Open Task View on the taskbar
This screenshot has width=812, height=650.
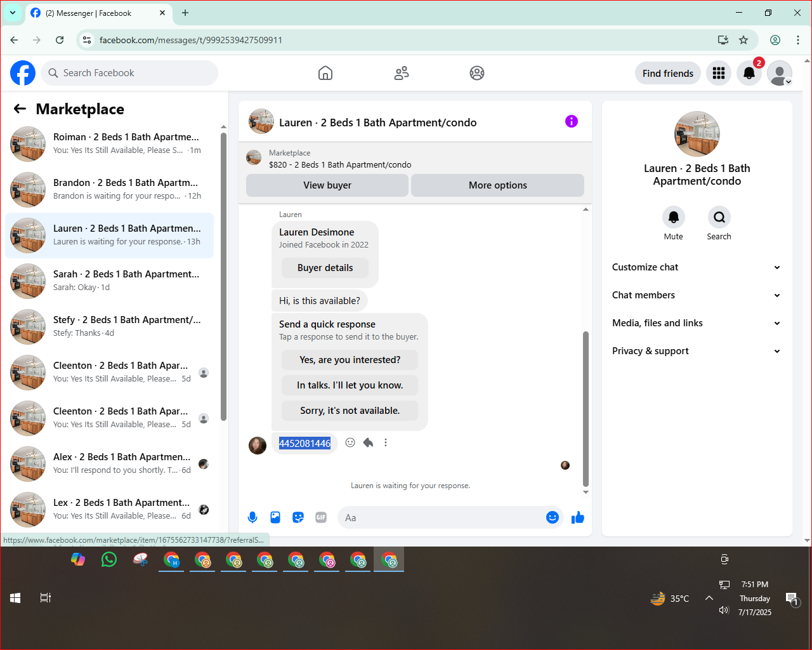click(x=46, y=598)
